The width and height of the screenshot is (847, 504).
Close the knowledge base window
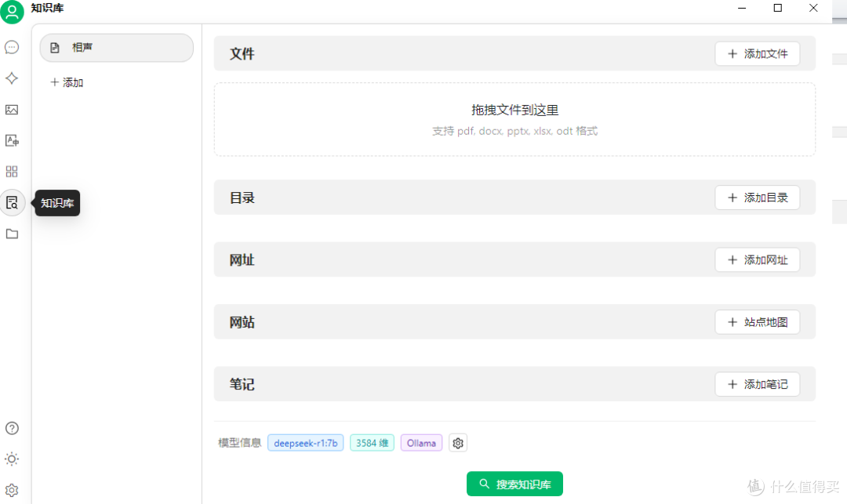[813, 8]
